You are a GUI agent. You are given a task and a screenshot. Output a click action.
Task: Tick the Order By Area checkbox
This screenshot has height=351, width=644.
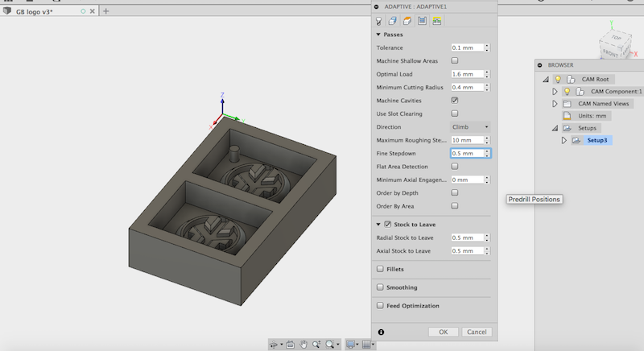click(x=455, y=205)
